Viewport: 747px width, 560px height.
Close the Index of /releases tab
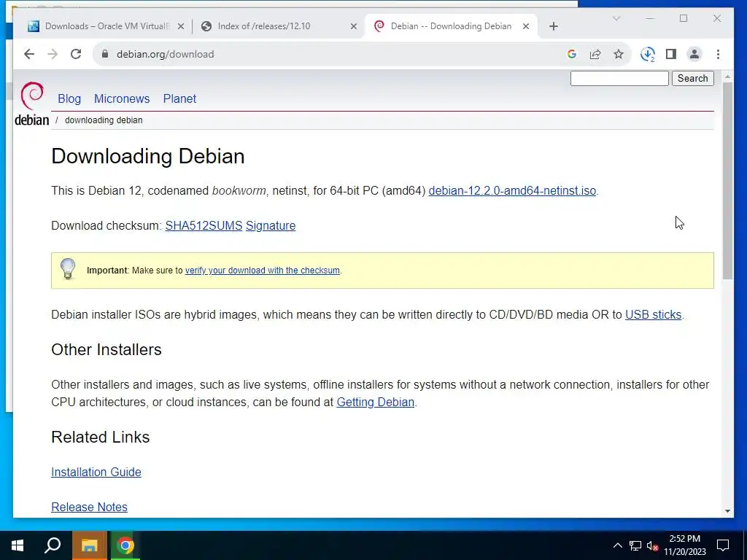pyautogui.click(x=354, y=27)
